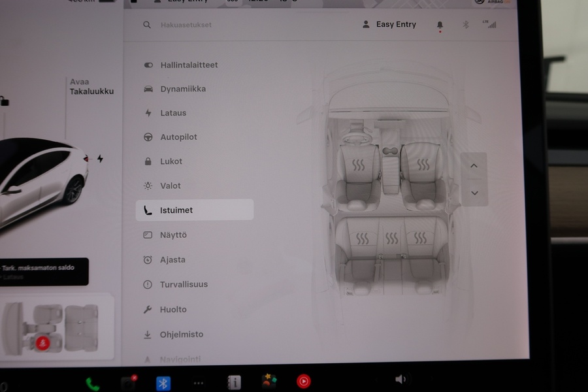
Task: Click the up chevron beside the car diagram
Action: [474, 165]
